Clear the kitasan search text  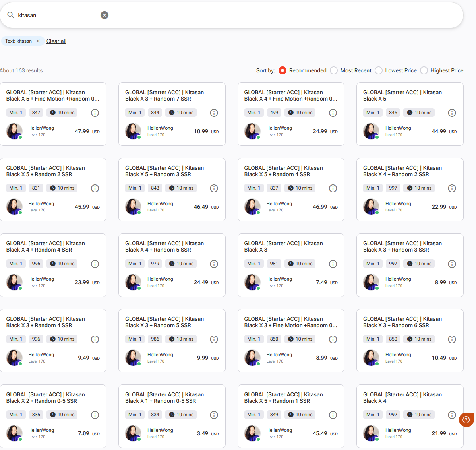tap(104, 15)
